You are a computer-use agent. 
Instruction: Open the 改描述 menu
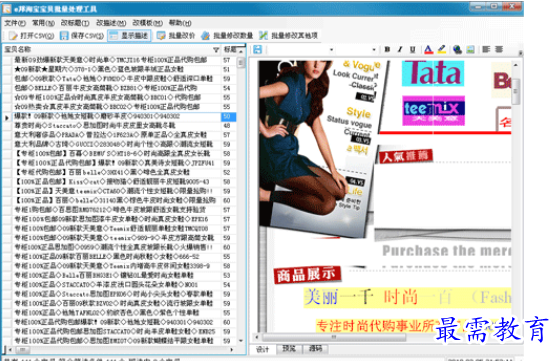(x=111, y=23)
